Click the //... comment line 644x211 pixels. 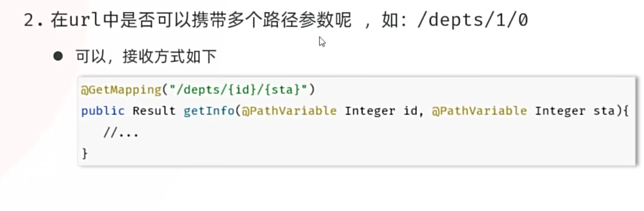pos(121,133)
